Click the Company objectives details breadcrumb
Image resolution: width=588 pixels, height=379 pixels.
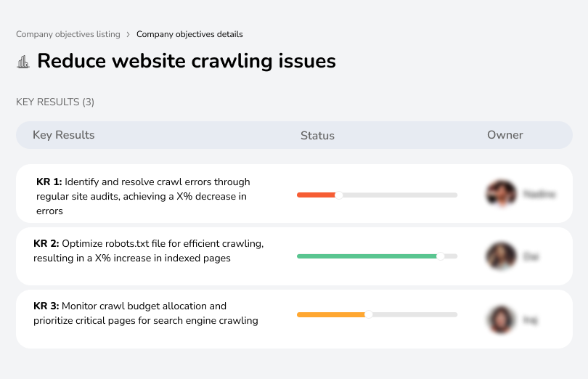pos(189,34)
